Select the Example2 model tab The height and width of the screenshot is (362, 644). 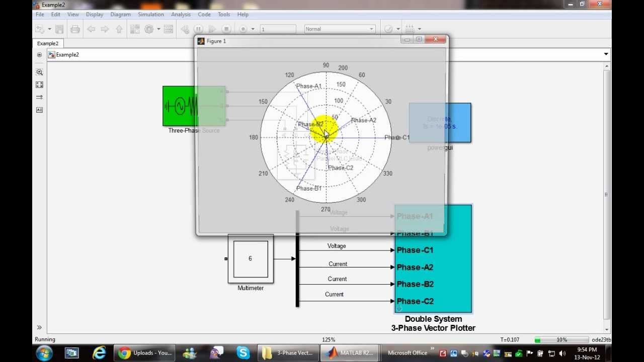pos(48,43)
